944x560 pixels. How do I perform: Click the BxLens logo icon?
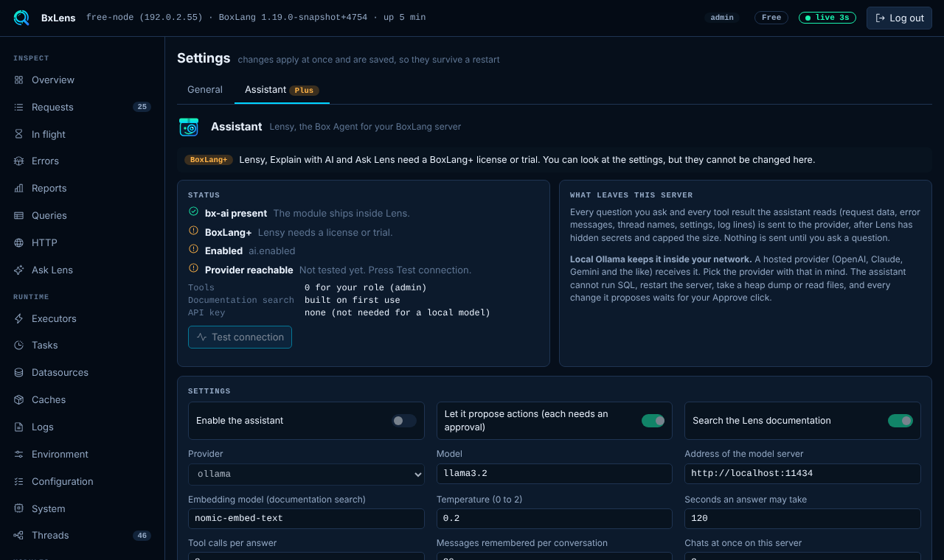click(21, 18)
